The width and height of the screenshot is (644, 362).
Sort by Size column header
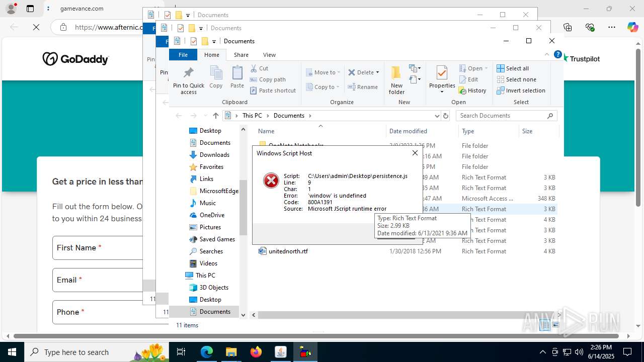pyautogui.click(x=527, y=131)
